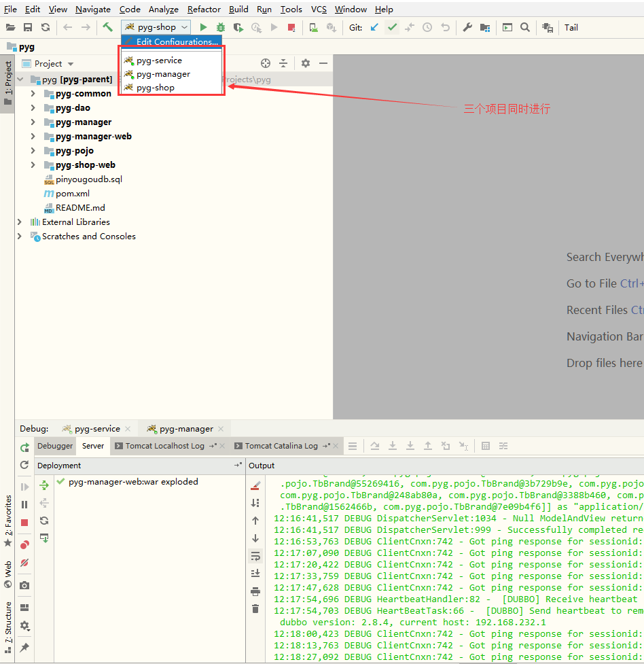Expand the pyg-pojo module
Image resolution: width=644 pixels, height=664 pixels.
pos(33,151)
